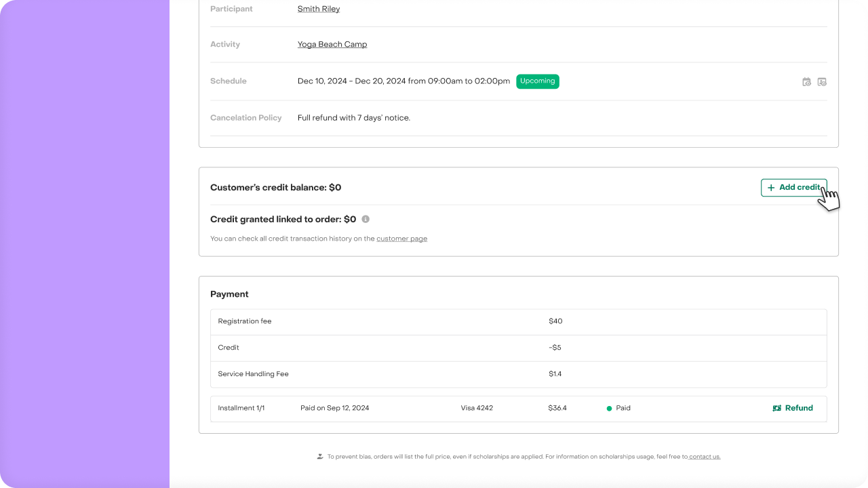Click 'Credit granted linked to order: $0'

pos(283,220)
